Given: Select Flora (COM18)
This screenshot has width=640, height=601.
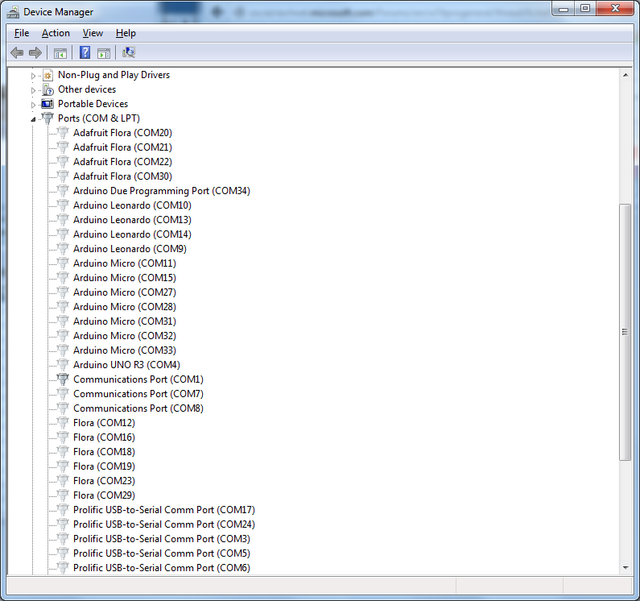Looking at the screenshot, I should coord(104,452).
